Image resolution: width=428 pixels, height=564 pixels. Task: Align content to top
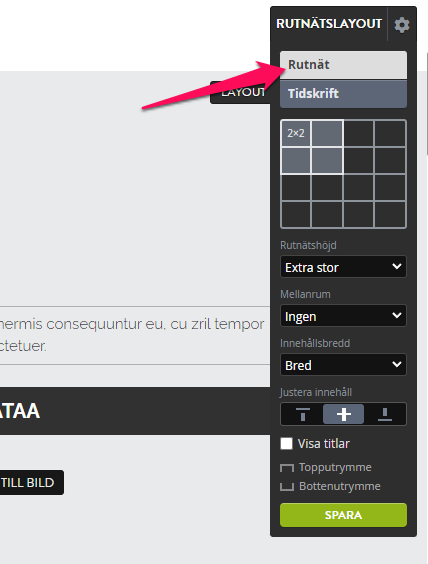click(302, 414)
